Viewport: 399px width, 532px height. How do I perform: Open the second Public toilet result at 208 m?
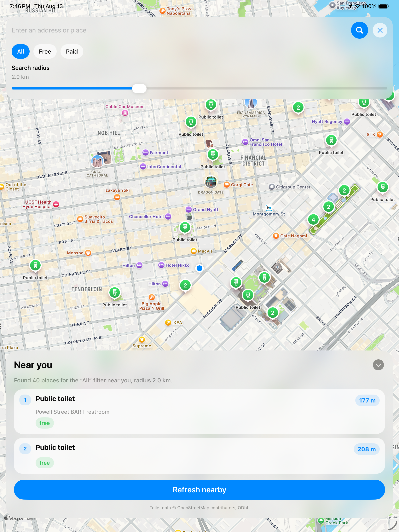point(199,456)
